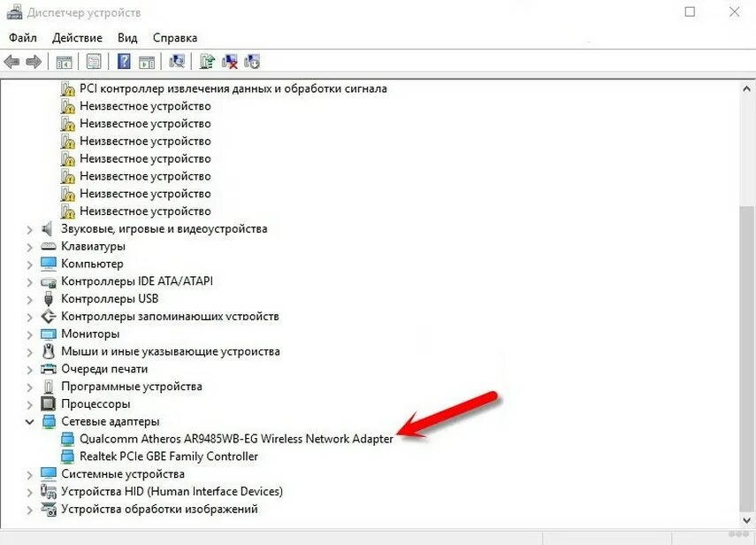Select Qualcomm Atheros AR9485WB-EG Wireless Network Adapter
756x545 pixels.
236,439
